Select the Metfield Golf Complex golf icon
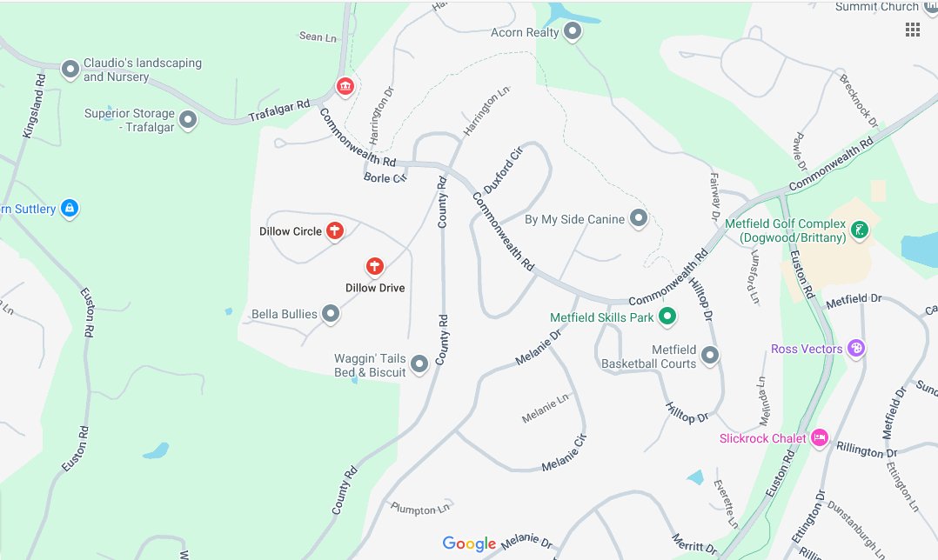The height and width of the screenshot is (560, 938). coord(860,230)
